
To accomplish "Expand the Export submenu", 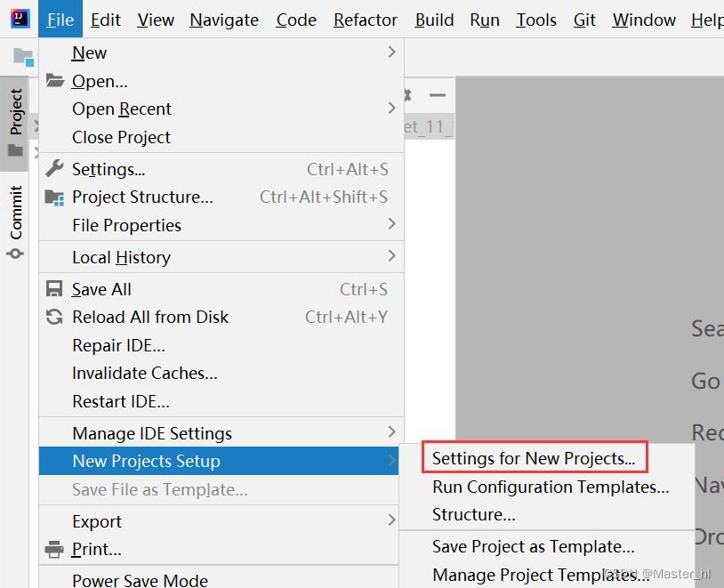I will coord(391,521).
